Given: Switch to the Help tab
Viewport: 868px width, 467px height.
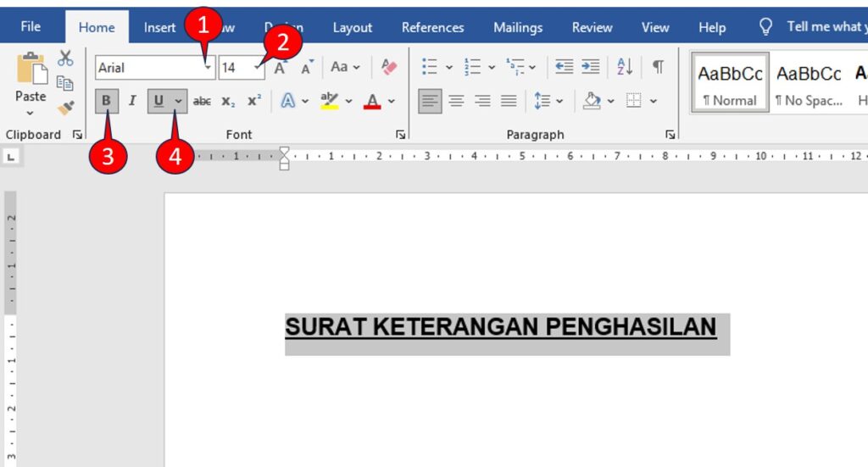Looking at the screenshot, I should pos(711,27).
